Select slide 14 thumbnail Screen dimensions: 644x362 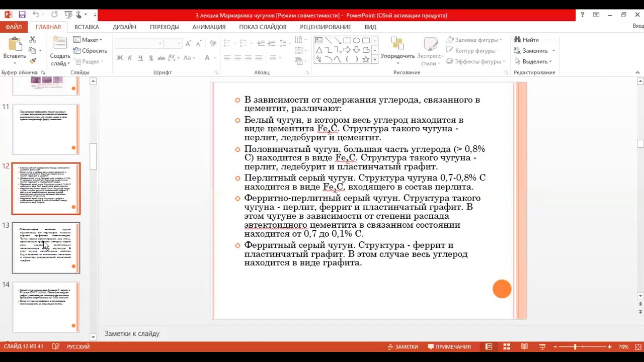tap(46, 307)
